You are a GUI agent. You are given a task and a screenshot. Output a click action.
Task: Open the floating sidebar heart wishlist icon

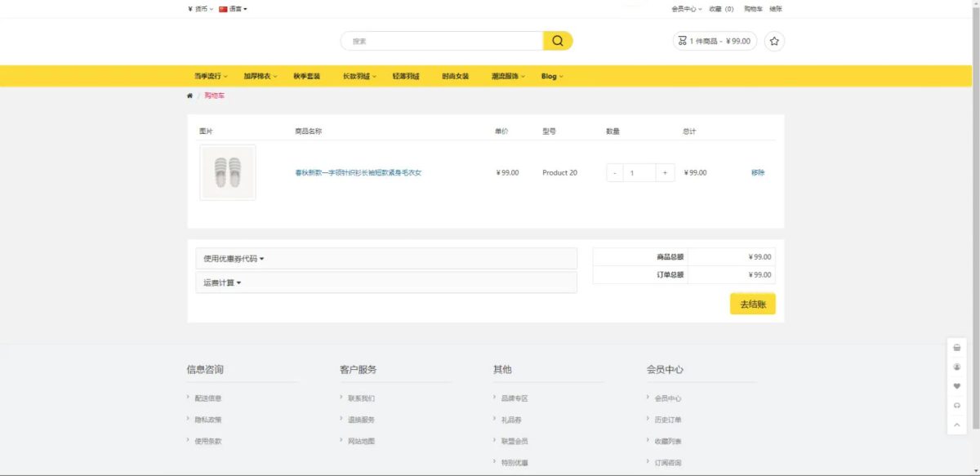pos(957,386)
